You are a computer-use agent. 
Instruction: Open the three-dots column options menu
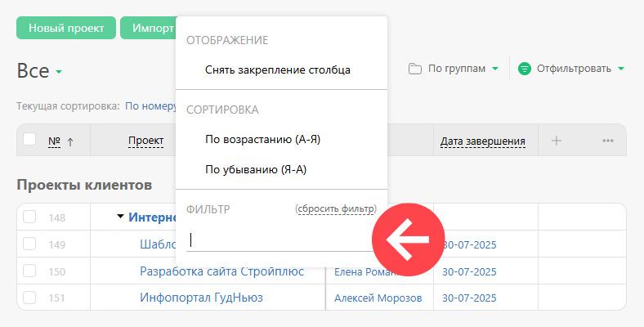(x=608, y=141)
